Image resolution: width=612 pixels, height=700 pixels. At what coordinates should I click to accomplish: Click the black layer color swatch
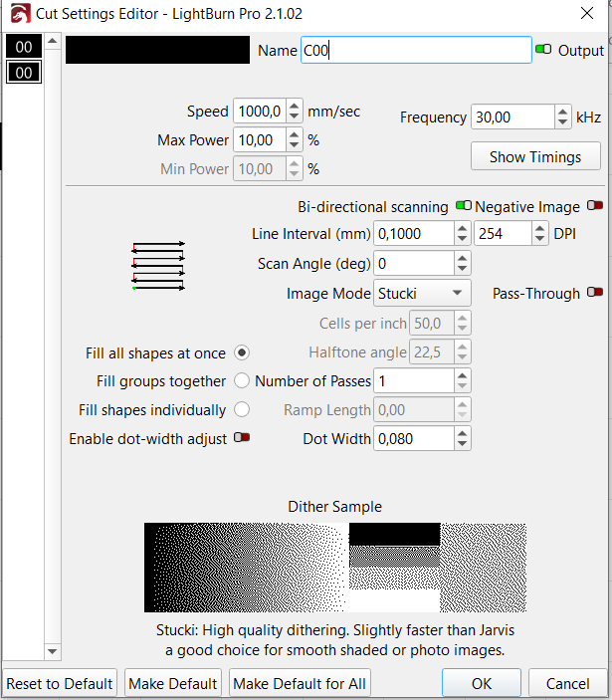point(158,50)
